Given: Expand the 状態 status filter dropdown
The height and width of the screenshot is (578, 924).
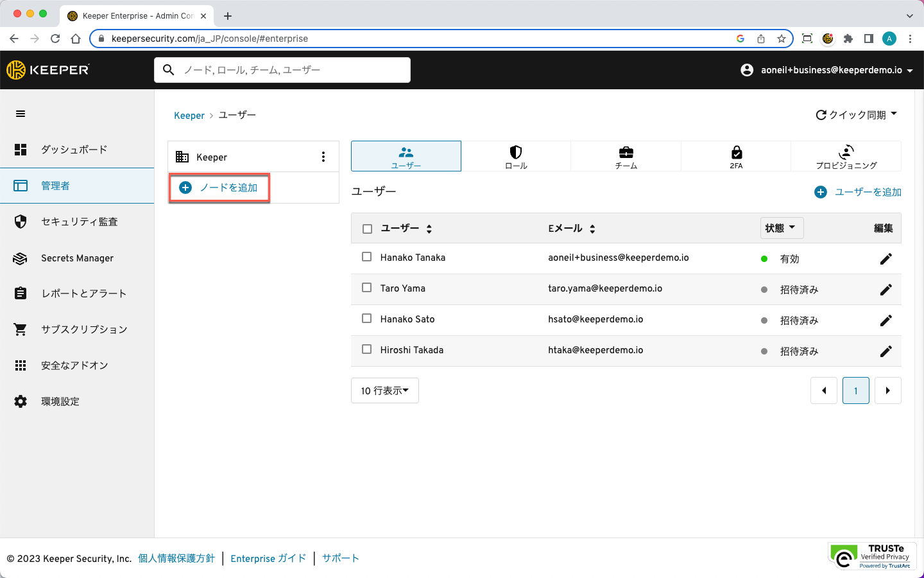Looking at the screenshot, I should pos(781,228).
